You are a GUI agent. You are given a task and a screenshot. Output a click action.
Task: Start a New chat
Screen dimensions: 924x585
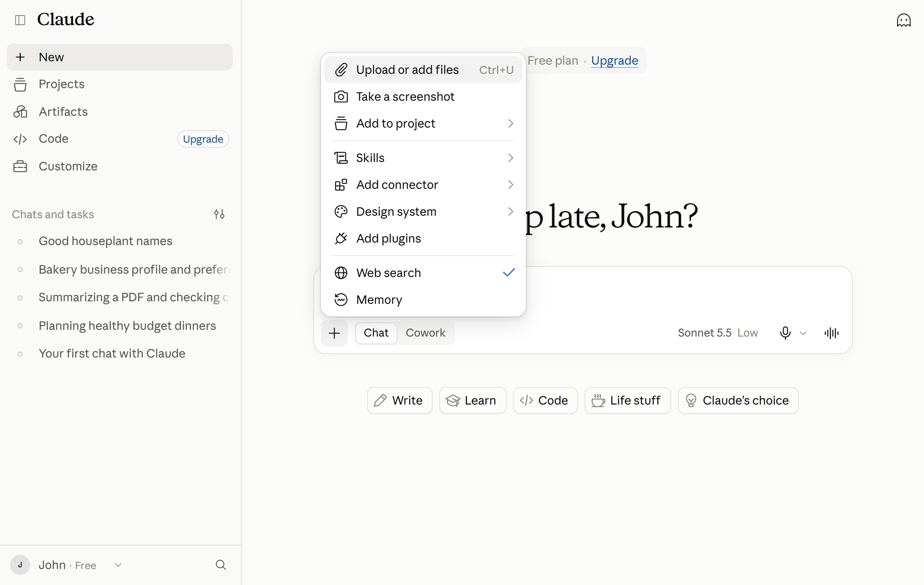click(x=120, y=57)
